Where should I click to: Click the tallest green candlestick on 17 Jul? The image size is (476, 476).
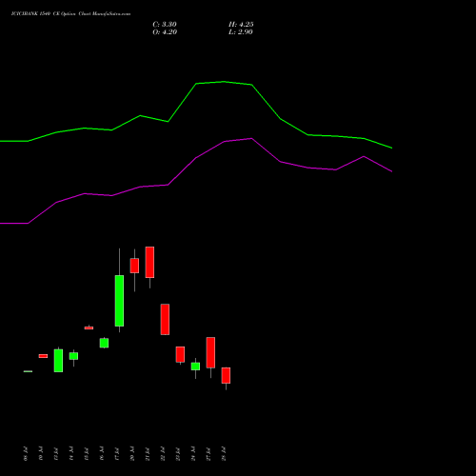[x=119, y=301]
